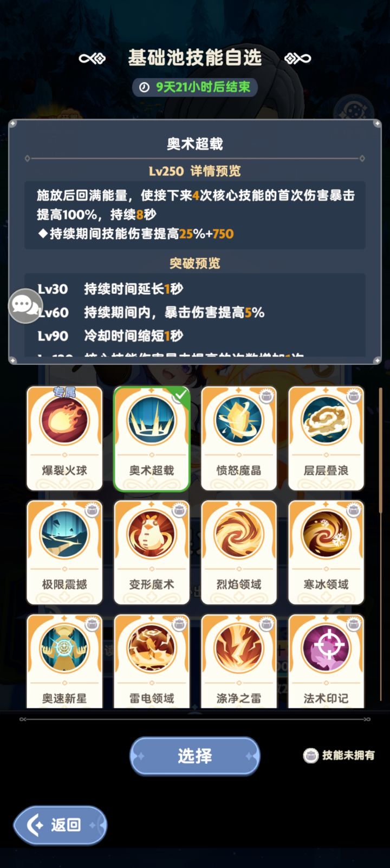This screenshot has width=390, height=868.
Task: Click the Lv250 详情预览 heading
Action: tap(195, 171)
